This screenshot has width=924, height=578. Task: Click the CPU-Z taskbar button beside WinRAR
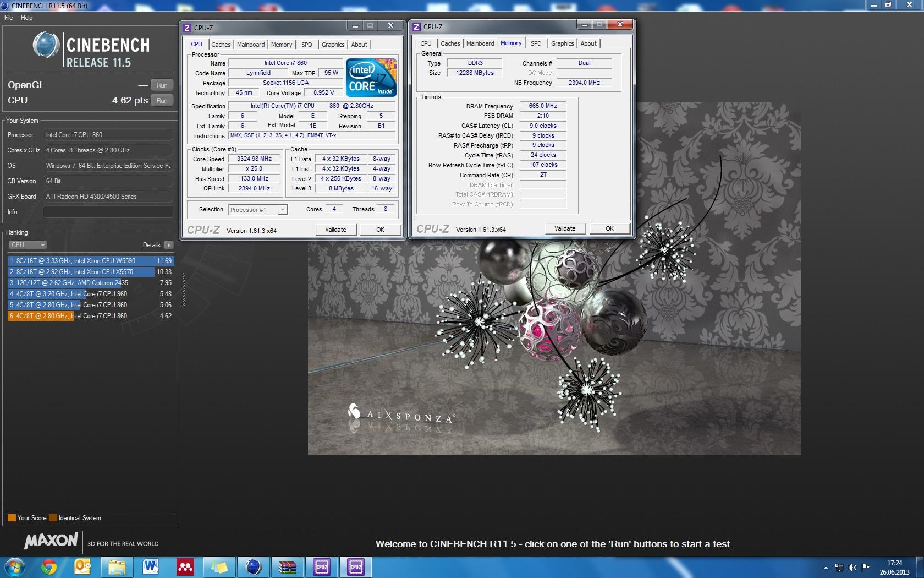pos(322,567)
